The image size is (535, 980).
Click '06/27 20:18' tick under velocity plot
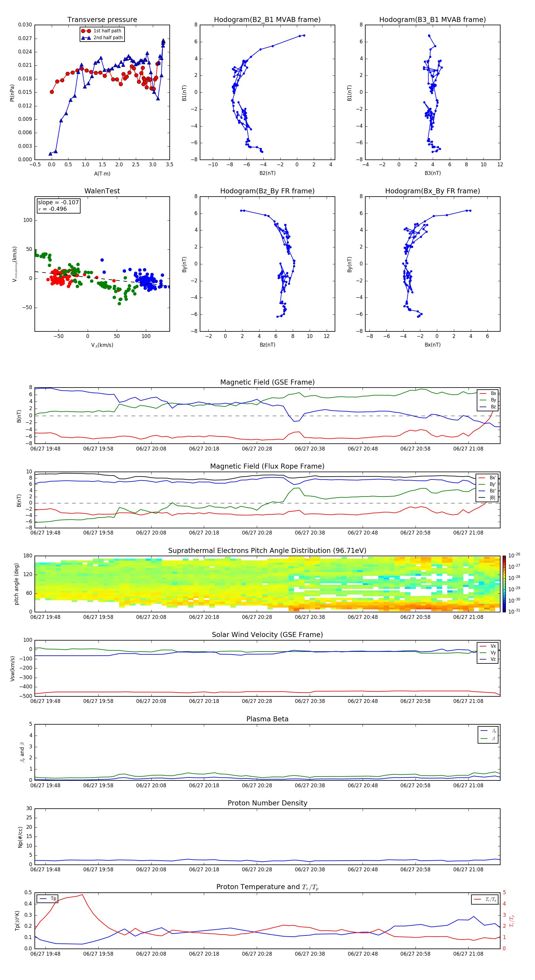pos(204,701)
